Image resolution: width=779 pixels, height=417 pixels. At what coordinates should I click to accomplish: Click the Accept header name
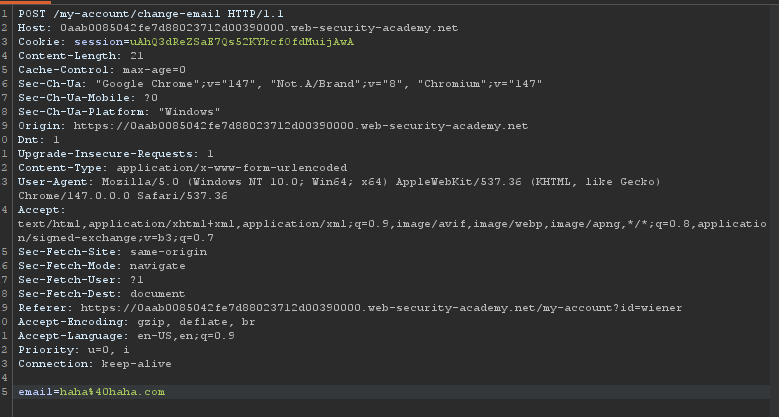(x=42, y=210)
